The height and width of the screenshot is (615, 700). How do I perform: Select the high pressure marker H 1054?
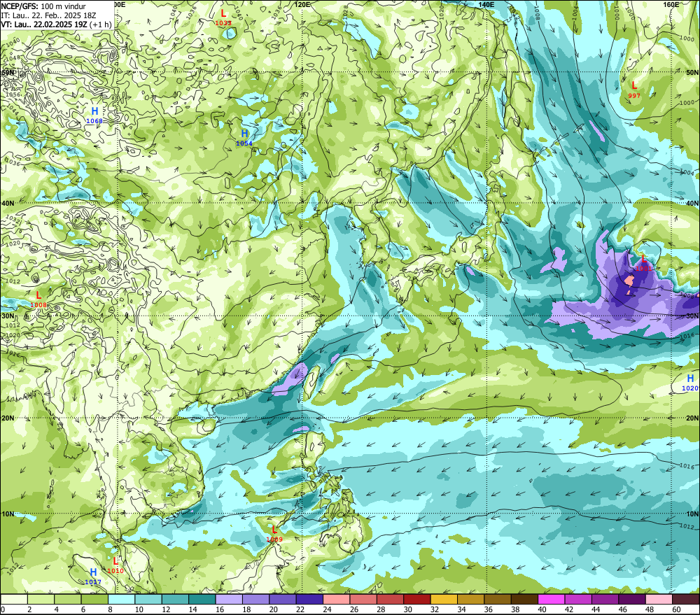click(244, 137)
